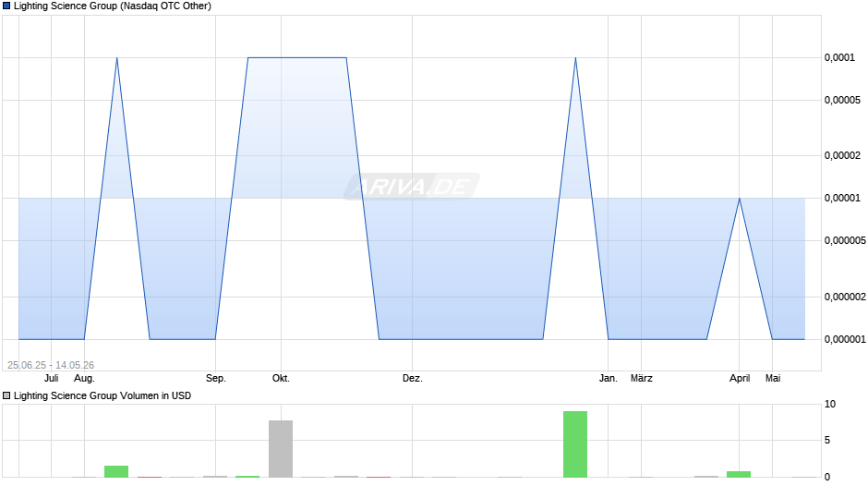
Task: Click the 'Mai' axis label
Action: point(773,379)
